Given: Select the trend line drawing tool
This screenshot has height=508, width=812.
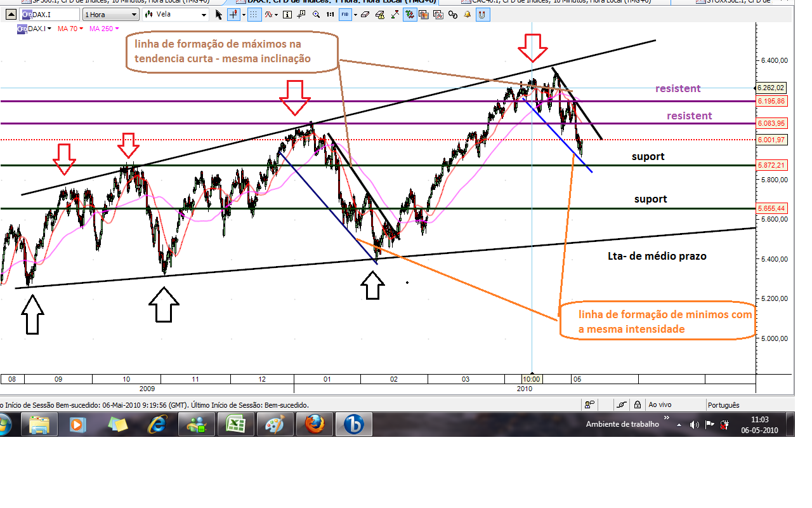Looking at the screenshot, I should pyautogui.click(x=395, y=15).
